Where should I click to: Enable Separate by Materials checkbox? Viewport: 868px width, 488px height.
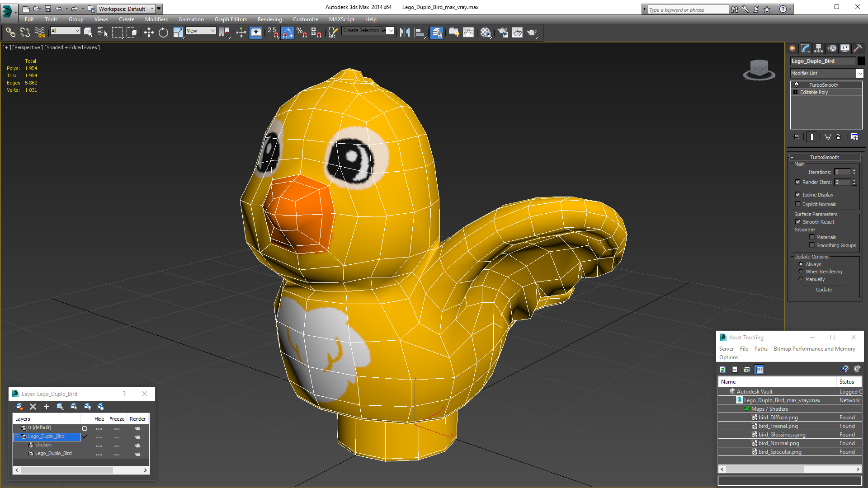point(811,237)
